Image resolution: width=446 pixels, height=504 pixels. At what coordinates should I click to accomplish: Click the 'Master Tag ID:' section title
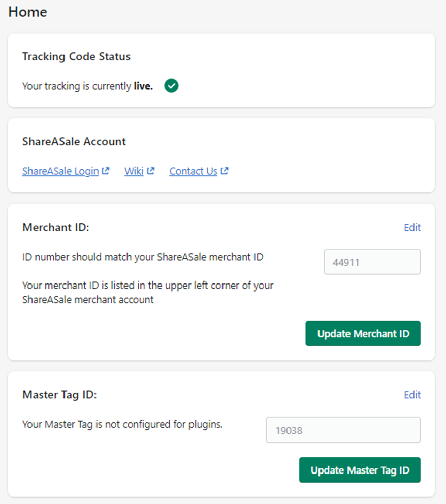coord(60,395)
